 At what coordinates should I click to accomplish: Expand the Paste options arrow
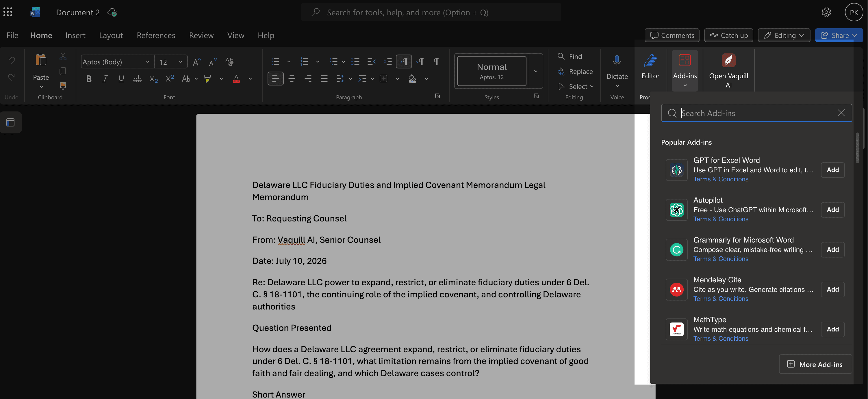pyautogui.click(x=41, y=87)
